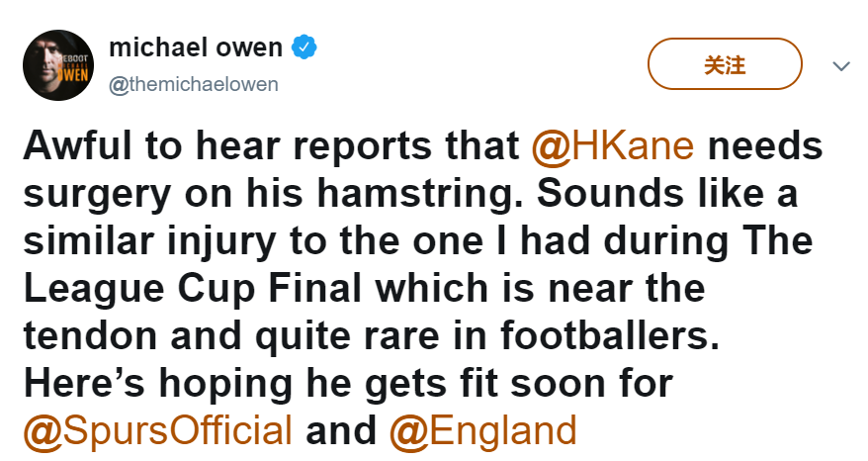Click the word "hamstring" in the tweet
The height and width of the screenshot is (461, 868).
pyautogui.click(x=420, y=194)
